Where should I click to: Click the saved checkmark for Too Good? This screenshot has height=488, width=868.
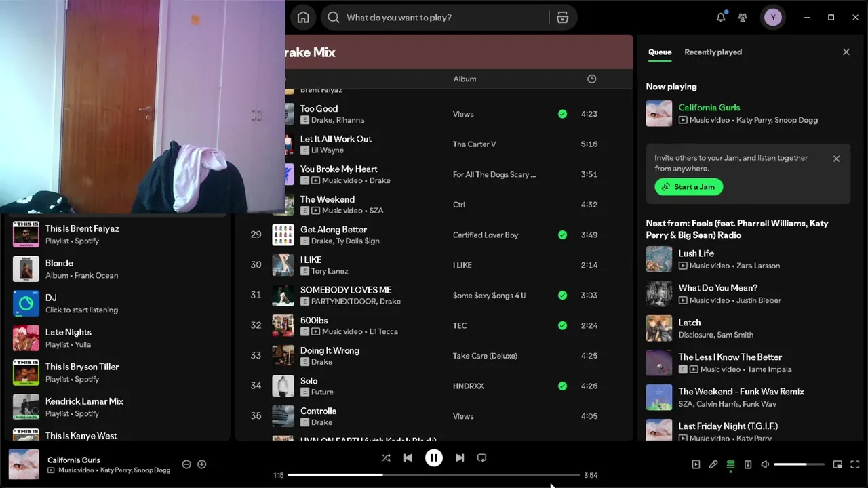pyautogui.click(x=562, y=114)
